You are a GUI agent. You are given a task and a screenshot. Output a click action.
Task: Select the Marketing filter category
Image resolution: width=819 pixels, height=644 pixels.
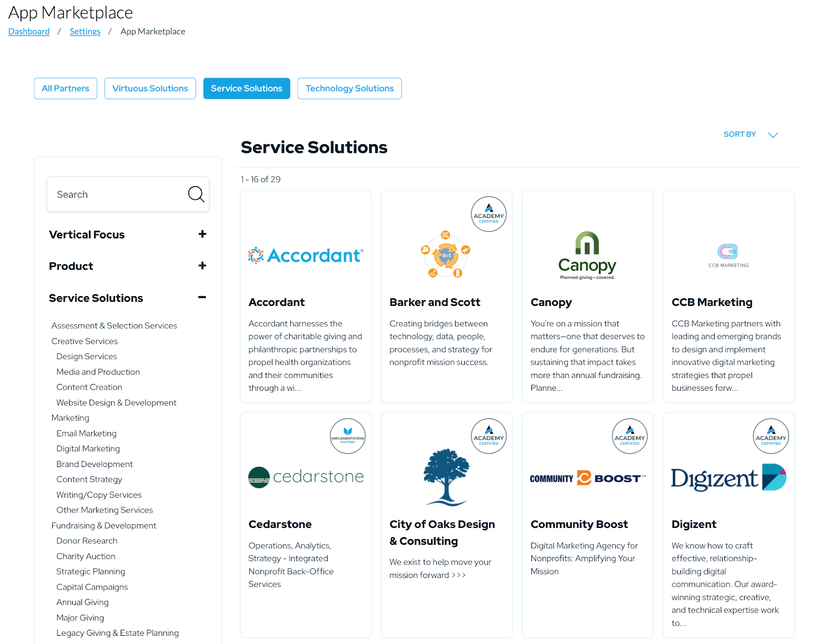pos(70,418)
